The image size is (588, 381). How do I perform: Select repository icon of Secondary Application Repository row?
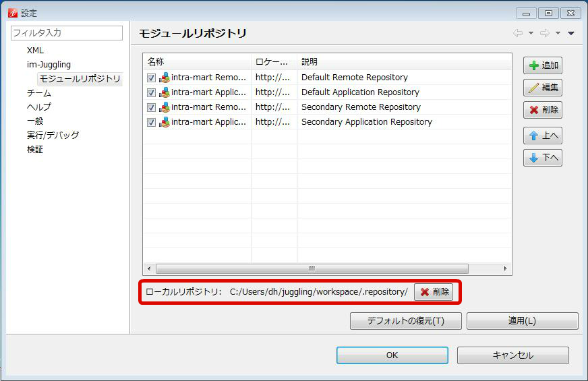click(x=165, y=122)
